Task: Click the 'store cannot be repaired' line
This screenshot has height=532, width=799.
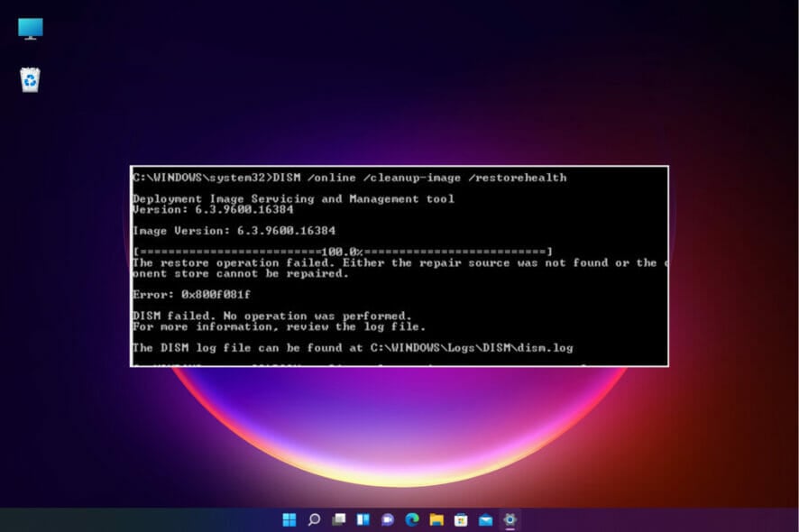Action: pos(241,273)
